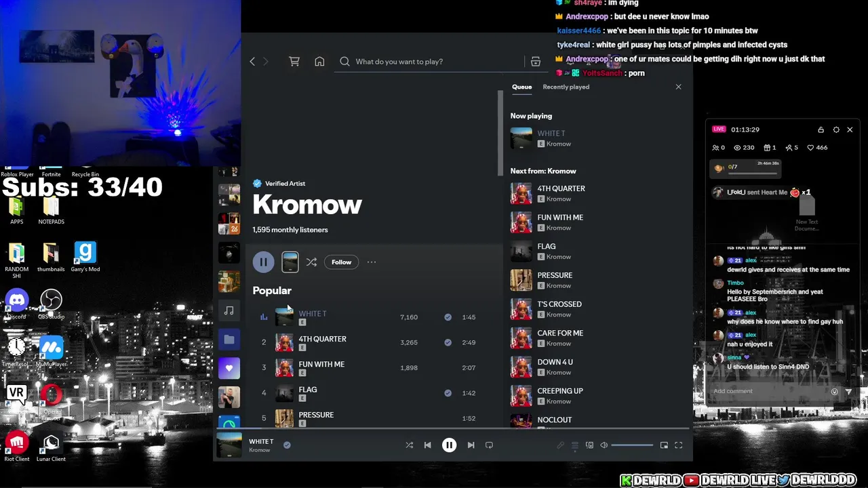Close the LIVE chat overlay panel

[x=850, y=129]
